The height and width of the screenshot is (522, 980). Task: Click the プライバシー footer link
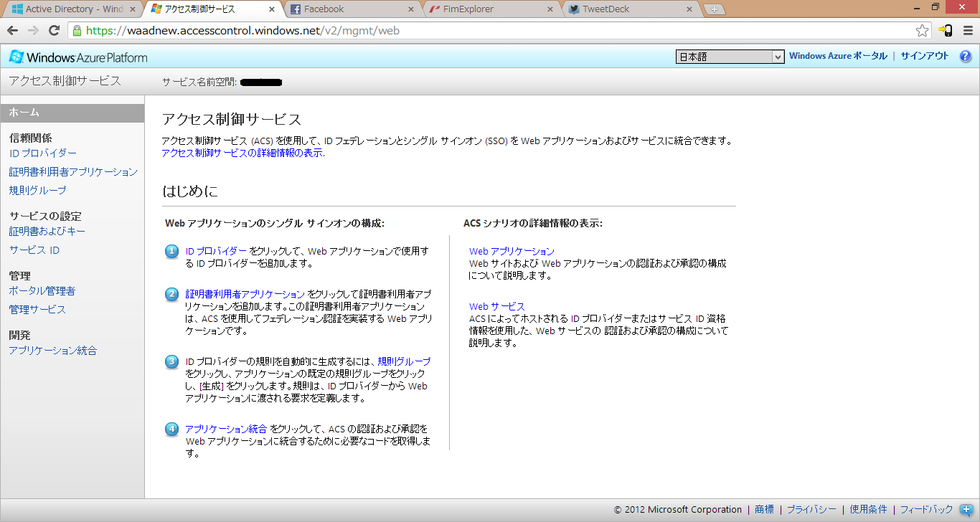pyautogui.click(x=811, y=510)
